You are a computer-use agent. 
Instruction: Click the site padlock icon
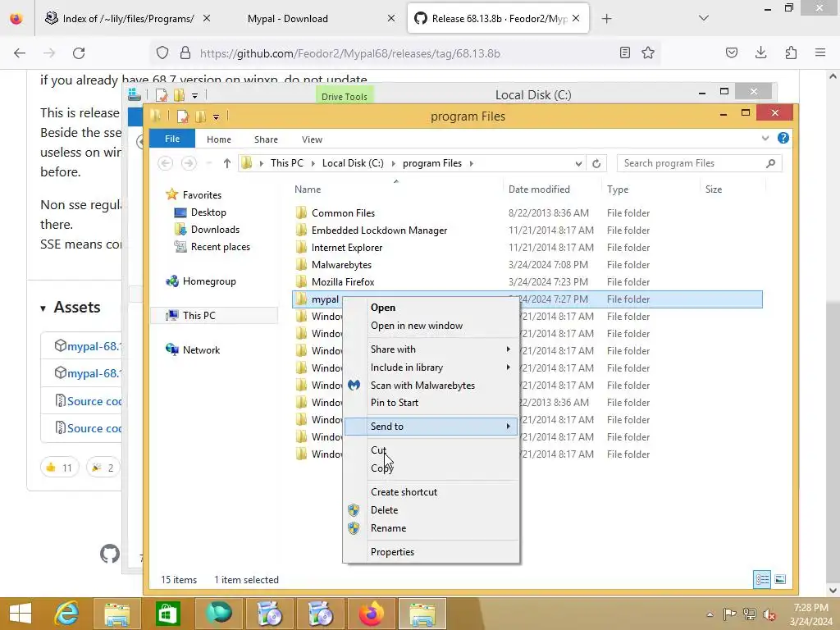[x=185, y=53]
